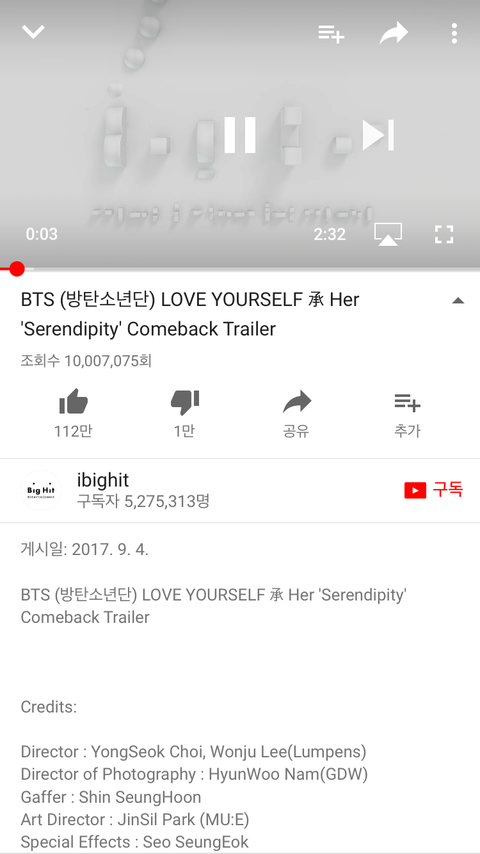Tap the YouTube play logo beside 구독
This screenshot has width=480, height=854.
click(x=415, y=491)
